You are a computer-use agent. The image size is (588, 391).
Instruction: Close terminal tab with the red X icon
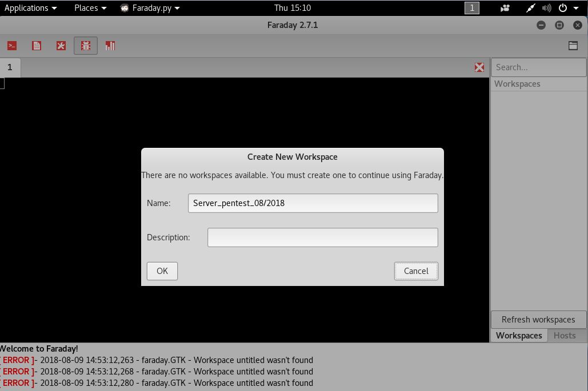479,67
